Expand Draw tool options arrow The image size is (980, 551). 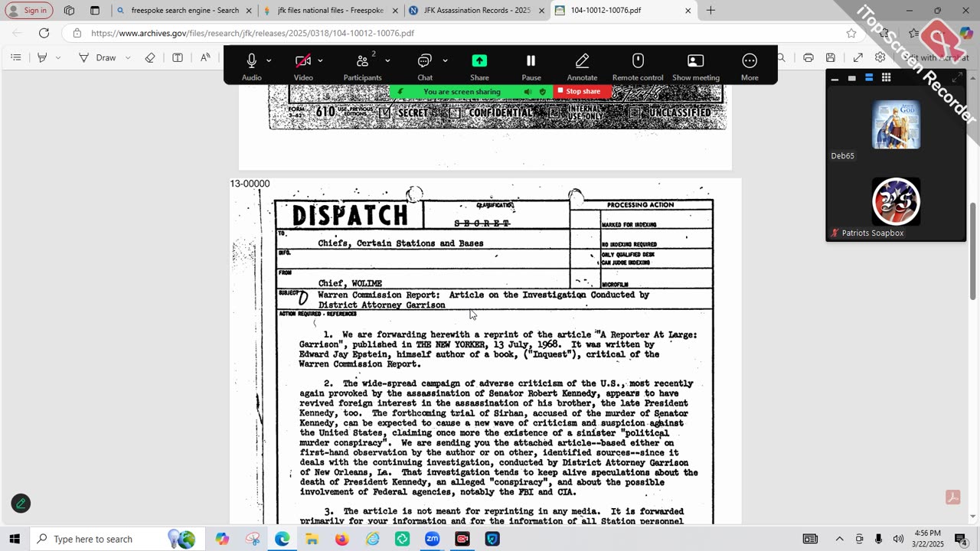click(128, 57)
